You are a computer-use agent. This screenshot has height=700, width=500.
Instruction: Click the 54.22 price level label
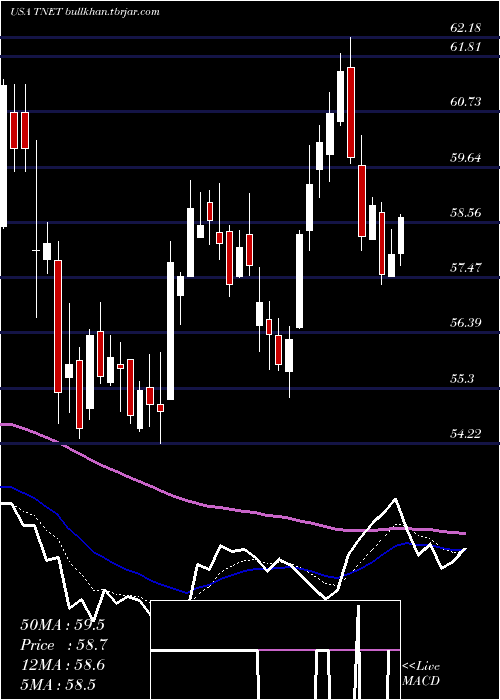(x=465, y=433)
